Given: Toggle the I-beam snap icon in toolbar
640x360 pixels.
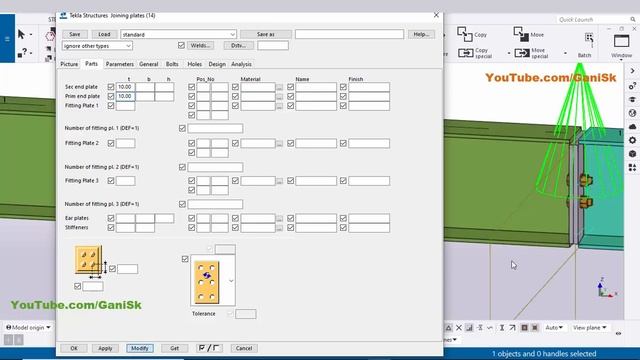Looking at the screenshot, I should (502, 328).
